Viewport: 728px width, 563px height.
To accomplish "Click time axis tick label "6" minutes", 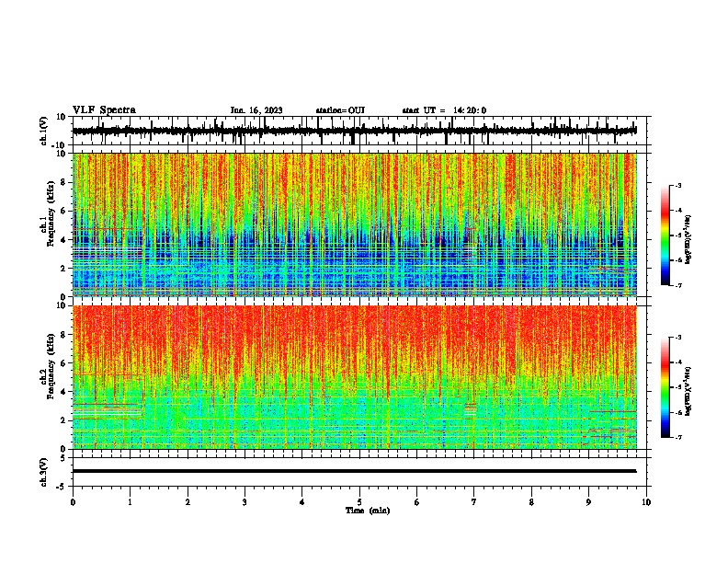I will [x=417, y=502].
